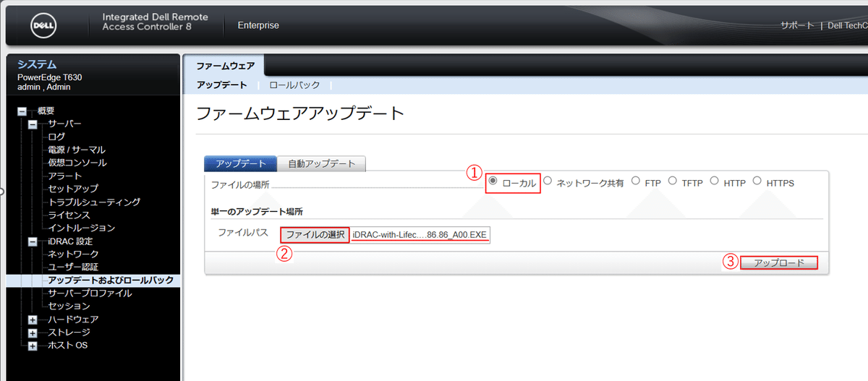Select the ローカル radio button

(493, 181)
